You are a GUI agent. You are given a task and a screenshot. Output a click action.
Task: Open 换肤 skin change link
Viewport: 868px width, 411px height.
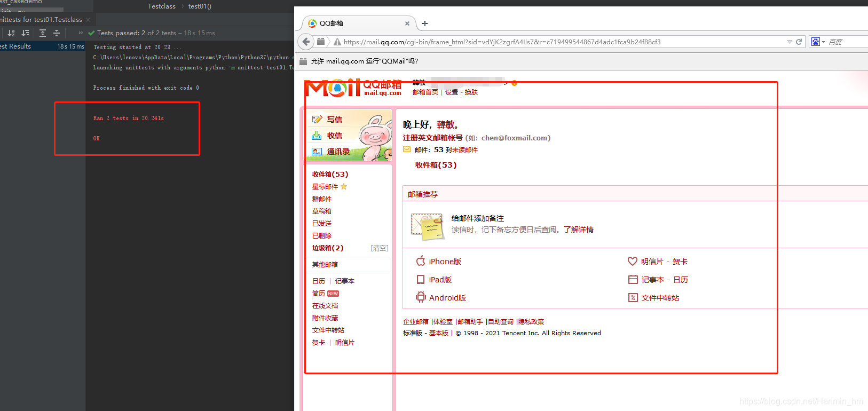point(471,92)
